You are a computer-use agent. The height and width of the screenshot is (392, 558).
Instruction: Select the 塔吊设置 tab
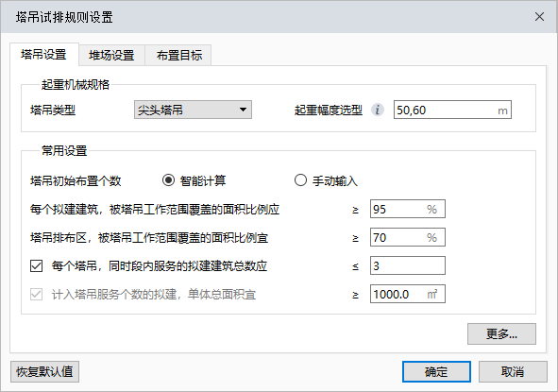point(43,55)
